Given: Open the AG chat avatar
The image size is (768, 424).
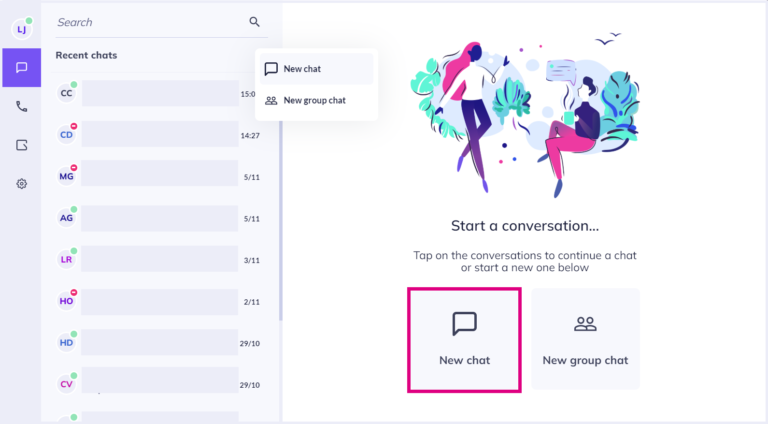Looking at the screenshot, I should pyautogui.click(x=67, y=218).
